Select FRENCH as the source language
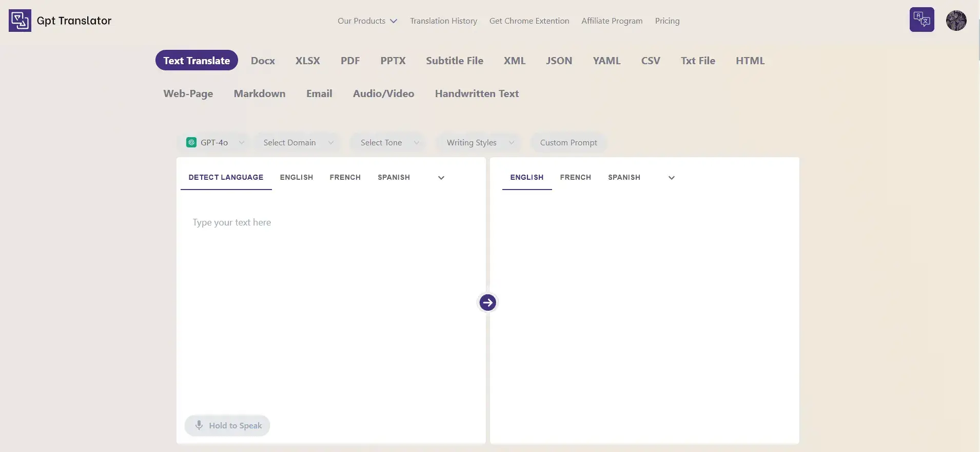The height and width of the screenshot is (452, 980). tap(345, 177)
